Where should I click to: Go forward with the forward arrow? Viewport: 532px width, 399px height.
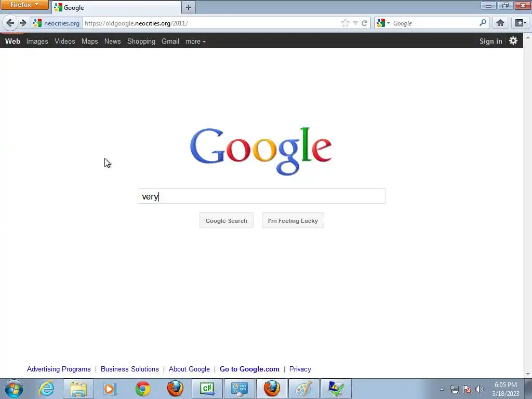click(23, 23)
